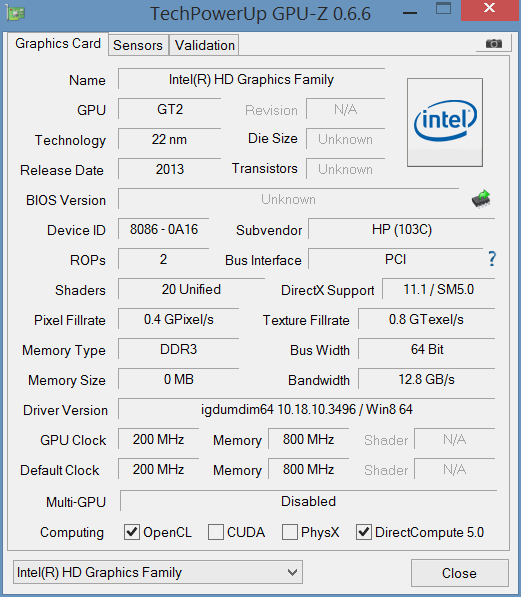Click the Subvendor field showing HP (103C)
The width and height of the screenshot is (521, 597).
point(401,229)
